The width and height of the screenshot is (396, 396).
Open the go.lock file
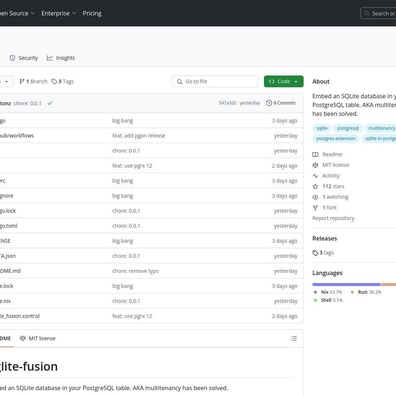tap(8, 211)
